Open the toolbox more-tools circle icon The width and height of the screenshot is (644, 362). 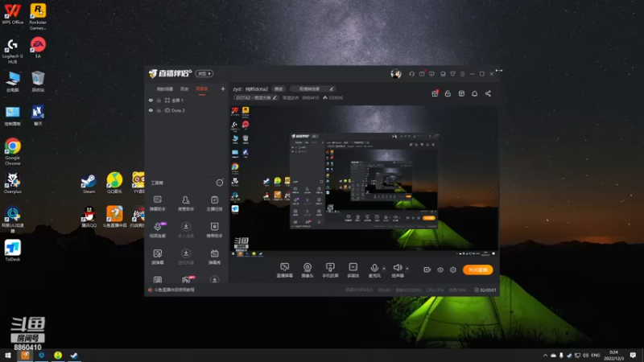click(220, 183)
